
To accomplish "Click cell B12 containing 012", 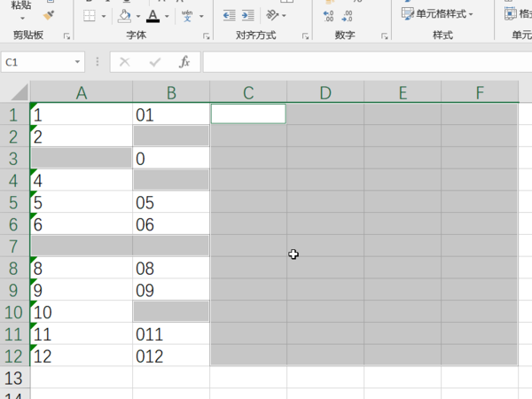I will coord(171,356).
